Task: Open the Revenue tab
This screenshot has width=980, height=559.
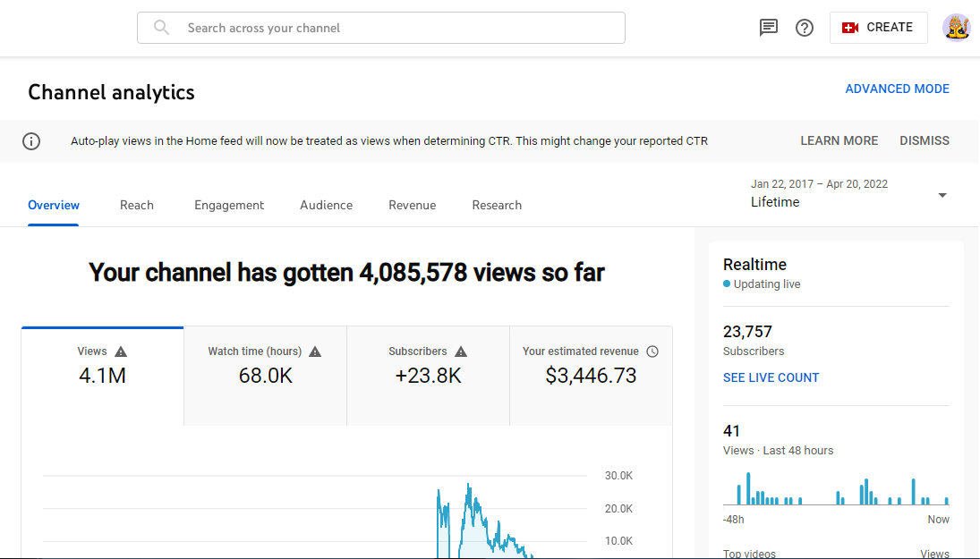Action: click(413, 205)
